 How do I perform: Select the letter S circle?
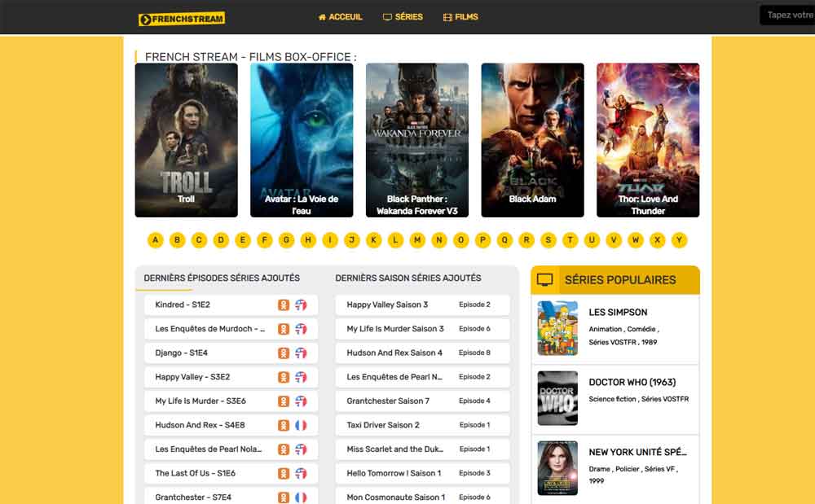548,240
